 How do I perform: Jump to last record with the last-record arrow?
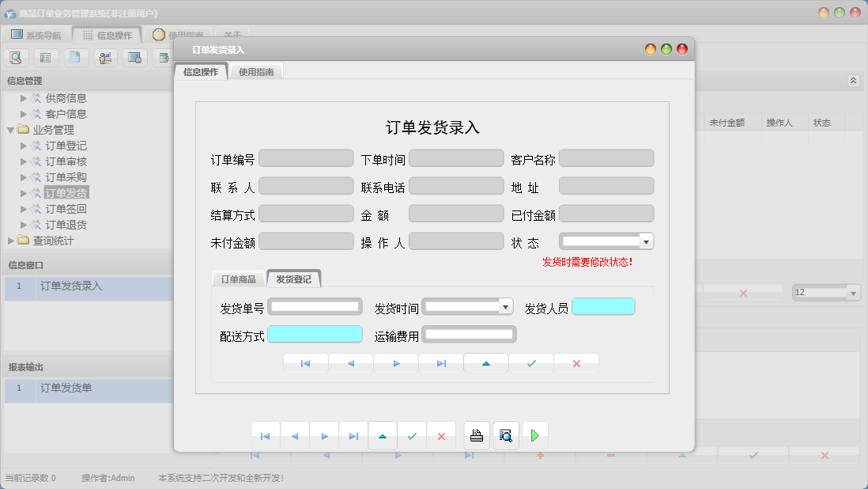point(353,435)
